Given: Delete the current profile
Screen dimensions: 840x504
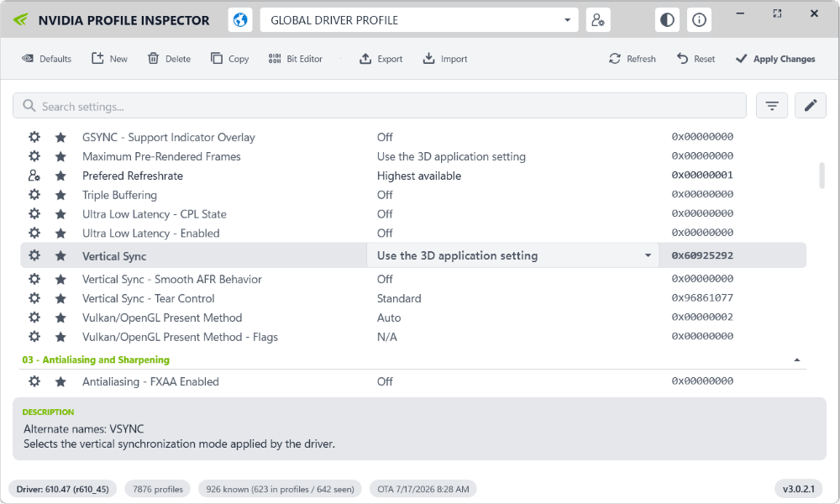Looking at the screenshot, I should (x=169, y=59).
